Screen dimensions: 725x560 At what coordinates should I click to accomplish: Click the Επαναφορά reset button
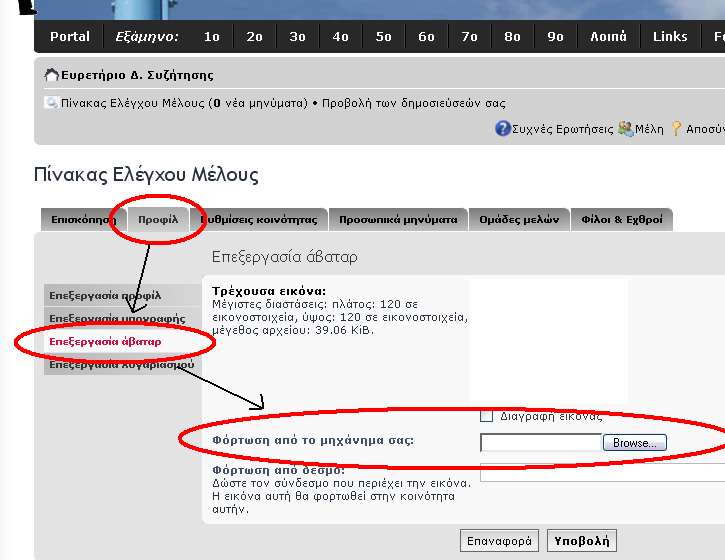click(x=502, y=541)
